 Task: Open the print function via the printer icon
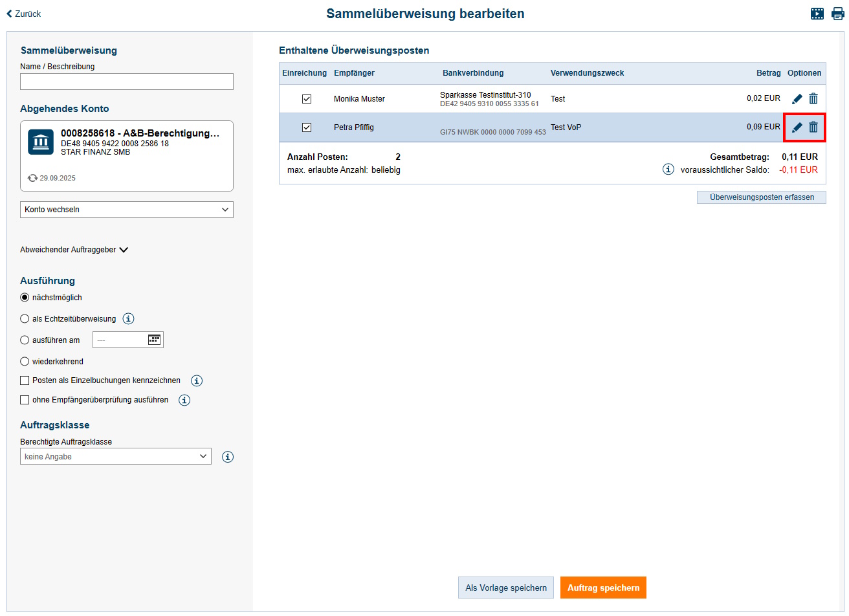(x=837, y=13)
